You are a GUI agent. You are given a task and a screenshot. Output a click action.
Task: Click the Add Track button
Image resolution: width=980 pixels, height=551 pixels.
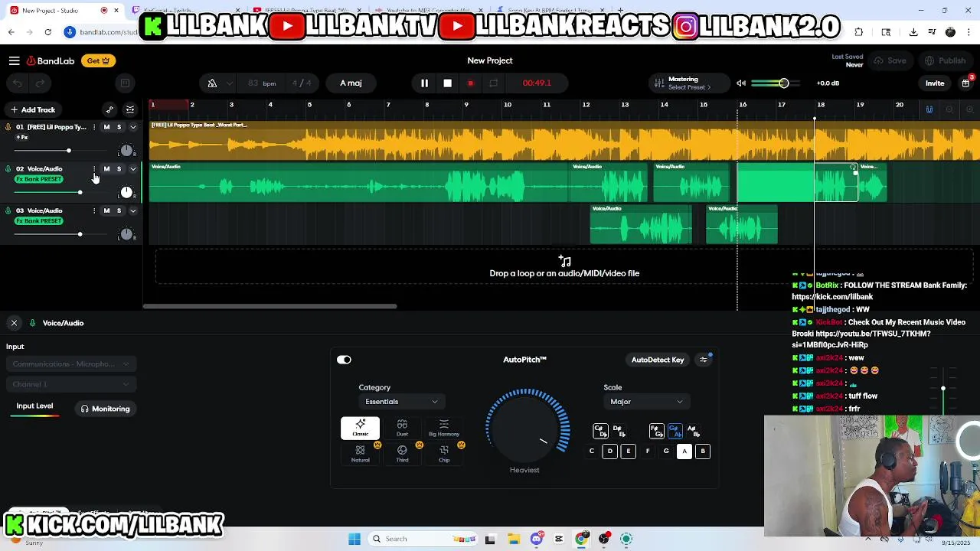pos(32,109)
